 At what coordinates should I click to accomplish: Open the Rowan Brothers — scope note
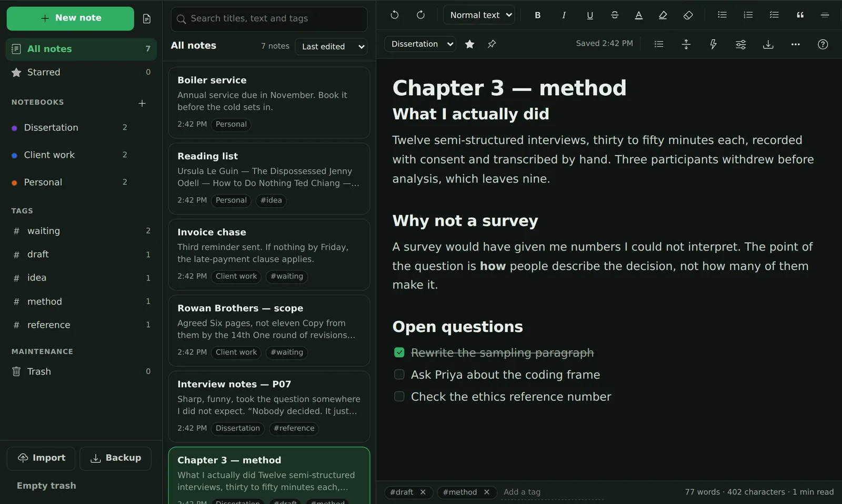coord(269,330)
